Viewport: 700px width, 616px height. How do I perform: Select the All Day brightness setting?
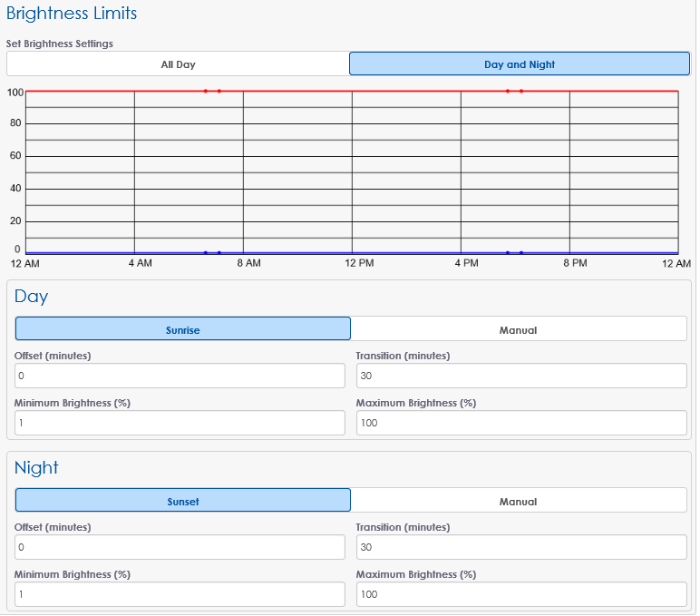click(x=178, y=64)
